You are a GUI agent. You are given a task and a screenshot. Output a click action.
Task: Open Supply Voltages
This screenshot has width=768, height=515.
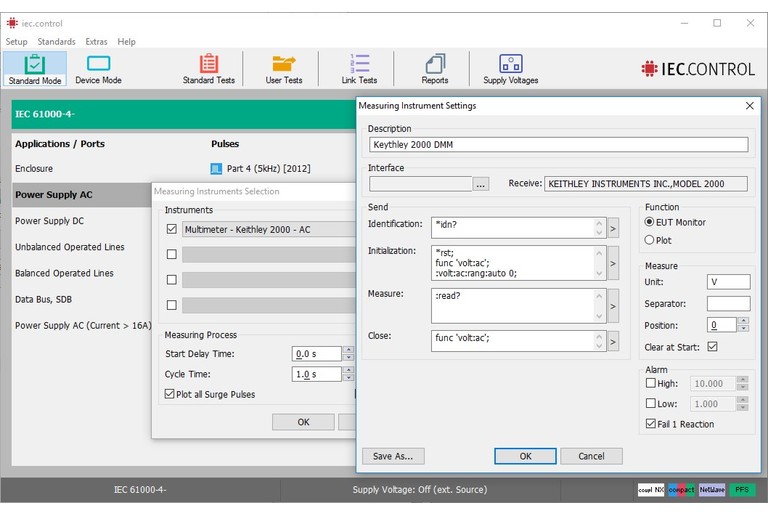coord(510,69)
